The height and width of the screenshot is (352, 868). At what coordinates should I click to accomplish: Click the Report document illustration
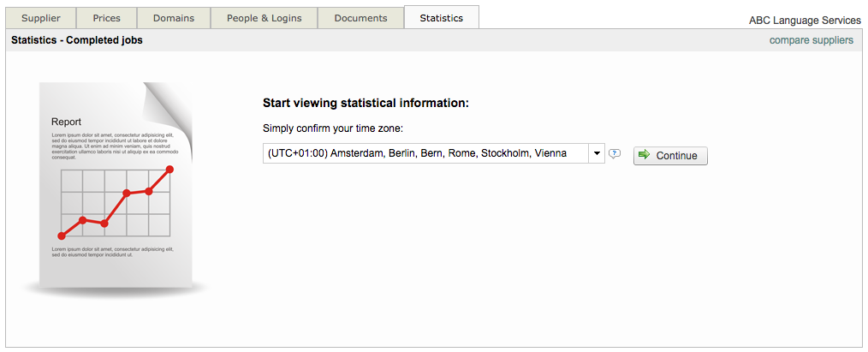click(116, 188)
